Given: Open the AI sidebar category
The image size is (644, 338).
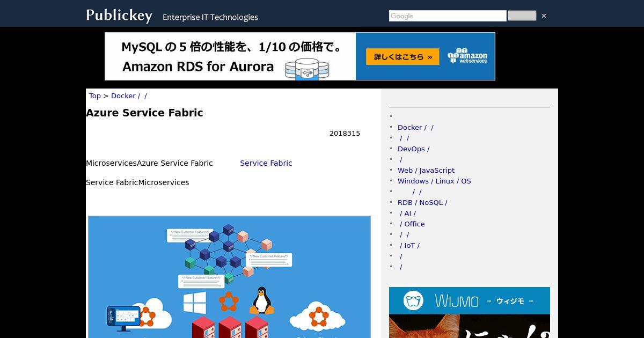Looking at the screenshot, I should (x=407, y=213).
